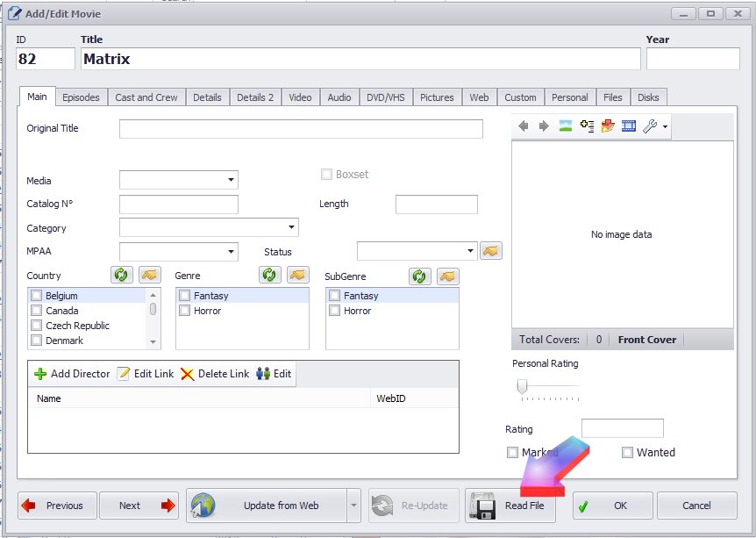This screenshot has height=538, width=756.
Task: Refresh the SubGenre list
Action: (x=420, y=276)
